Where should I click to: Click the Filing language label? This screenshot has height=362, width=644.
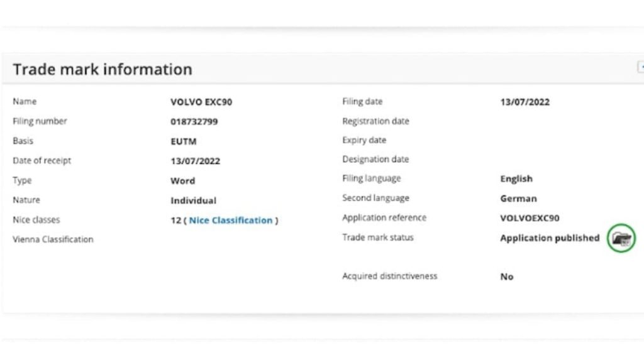coord(372,178)
